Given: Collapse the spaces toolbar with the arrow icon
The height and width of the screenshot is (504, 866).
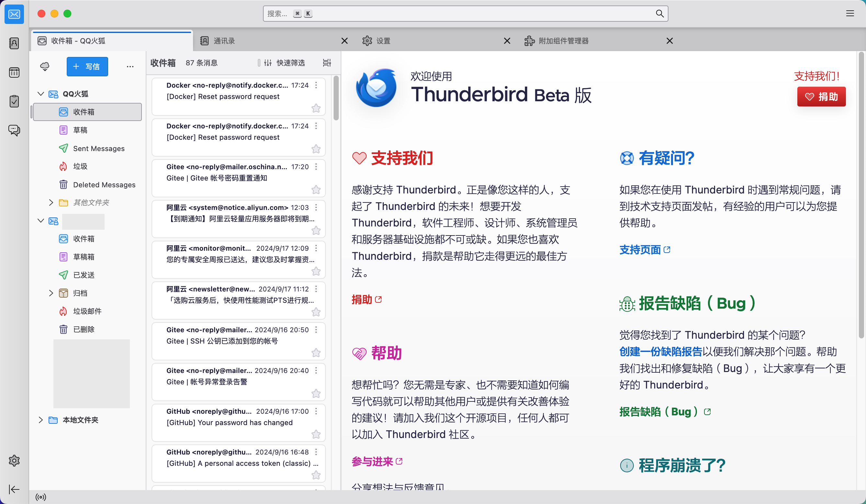Looking at the screenshot, I should (x=14, y=489).
